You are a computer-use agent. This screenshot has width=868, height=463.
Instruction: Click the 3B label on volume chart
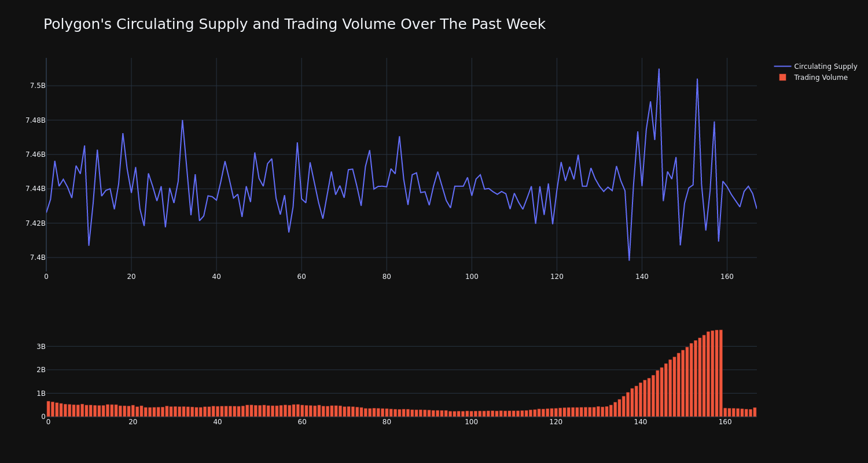point(41,347)
